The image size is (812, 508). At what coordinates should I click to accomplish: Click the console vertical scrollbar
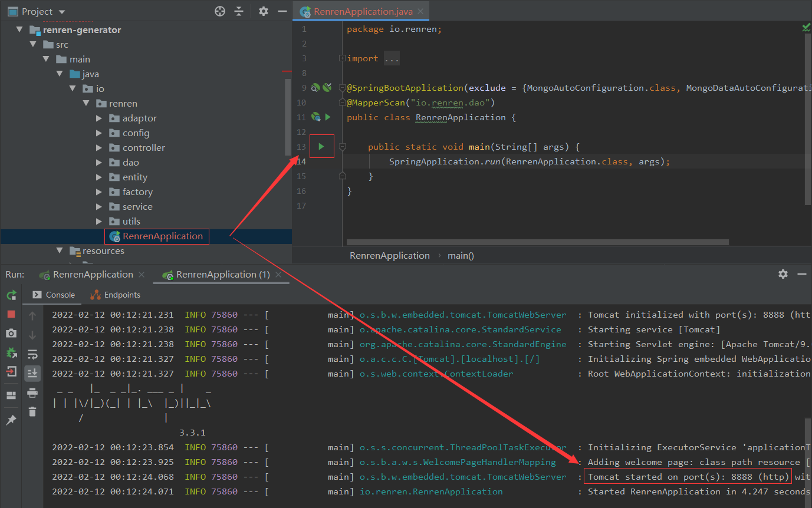click(808, 454)
